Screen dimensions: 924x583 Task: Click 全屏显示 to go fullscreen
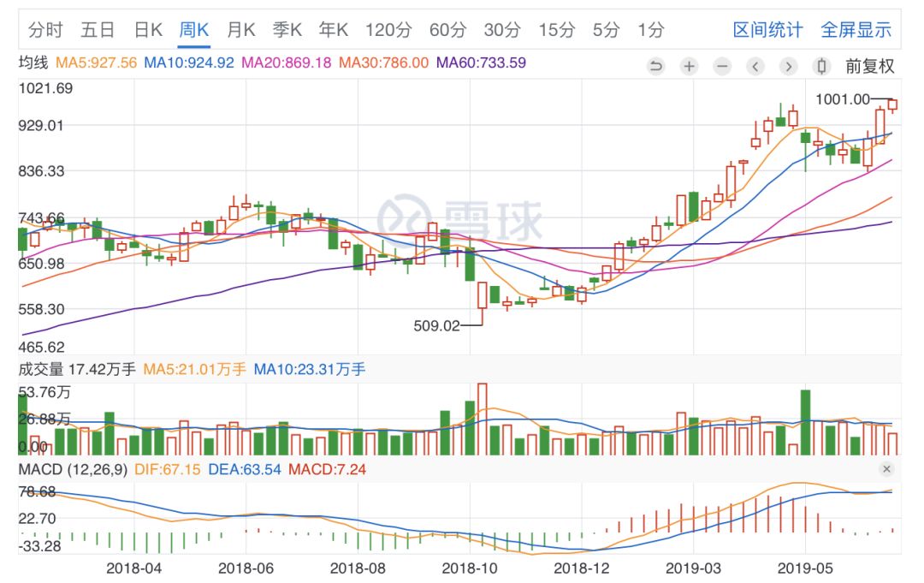(x=856, y=30)
